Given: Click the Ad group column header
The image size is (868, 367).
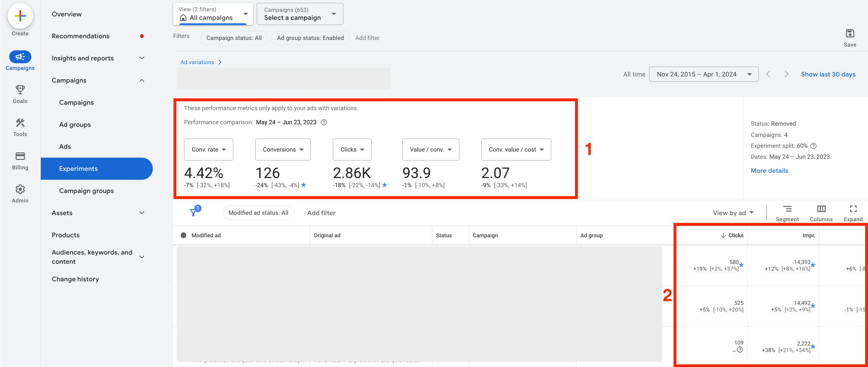Looking at the screenshot, I should pos(591,236).
